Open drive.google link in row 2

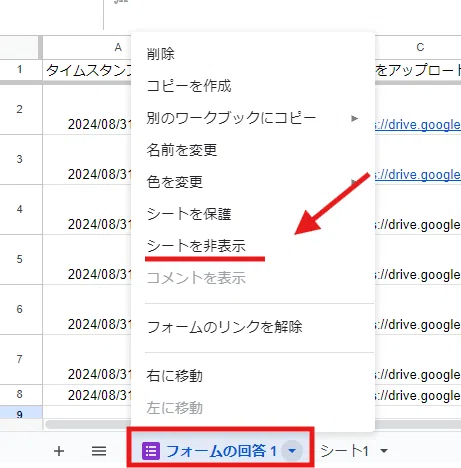(x=418, y=125)
